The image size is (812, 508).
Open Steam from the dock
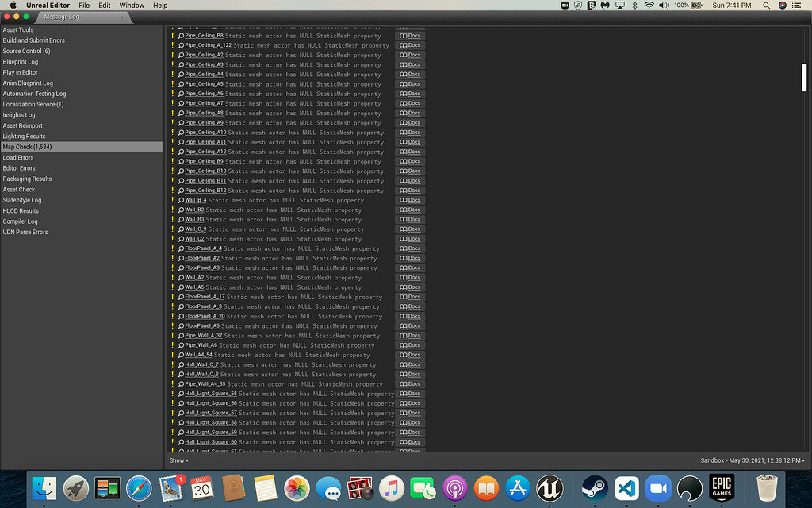click(x=595, y=487)
